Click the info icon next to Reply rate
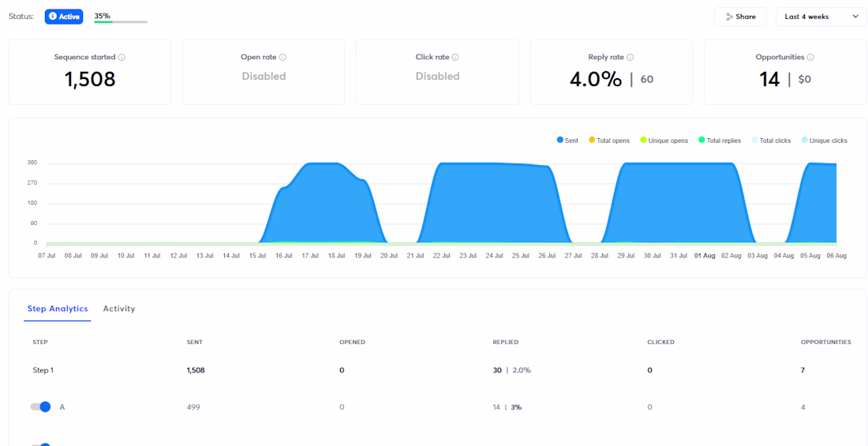This screenshot has width=868, height=446. [630, 57]
